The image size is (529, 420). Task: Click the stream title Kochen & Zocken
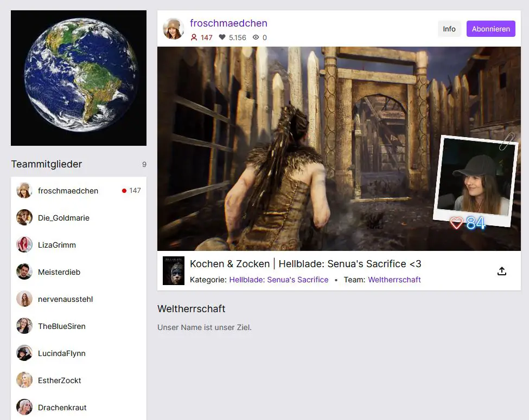pos(305,263)
